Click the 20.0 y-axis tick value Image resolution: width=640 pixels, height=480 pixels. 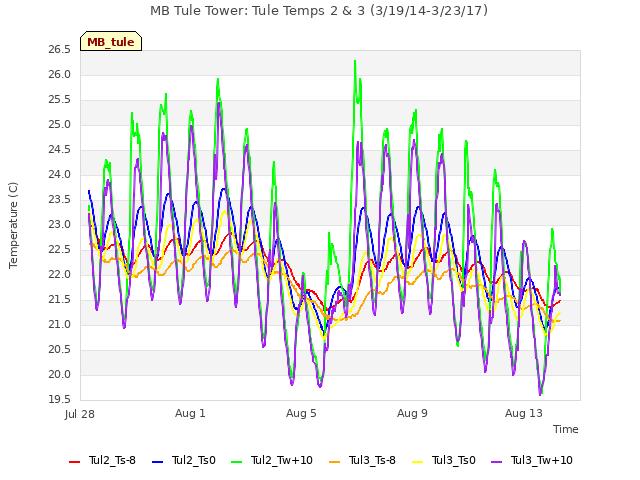click(60, 375)
